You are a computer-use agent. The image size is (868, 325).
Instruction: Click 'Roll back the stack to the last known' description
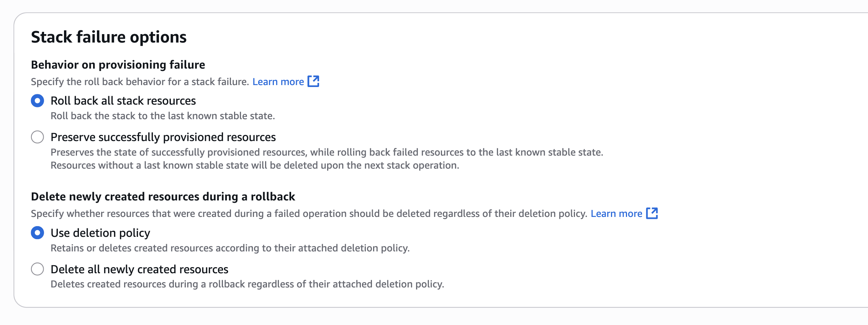click(163, 116)
